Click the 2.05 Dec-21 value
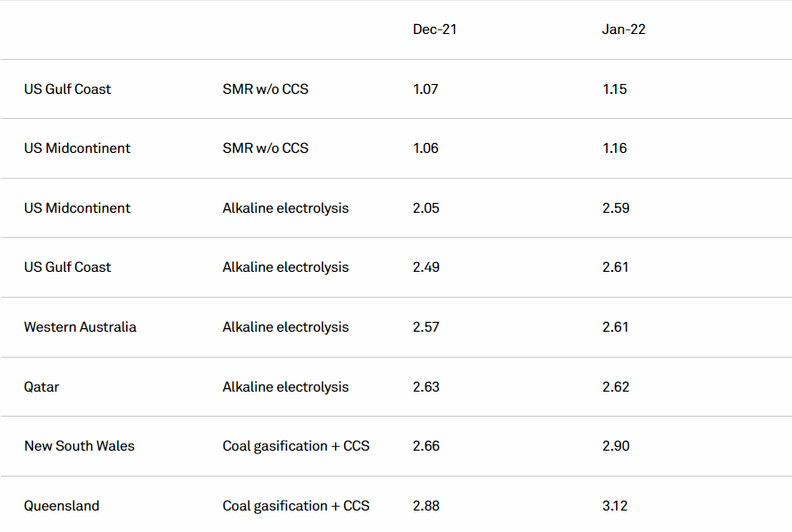 coord(427,208)
